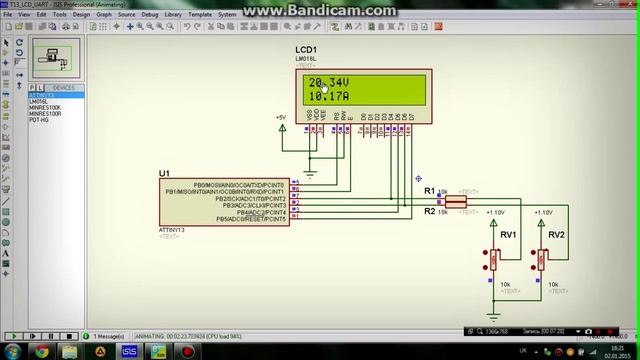Open the Bandicam overlay dropdown arrow
640x360 pixels.
pyautogui.click(x=578, y=331)
